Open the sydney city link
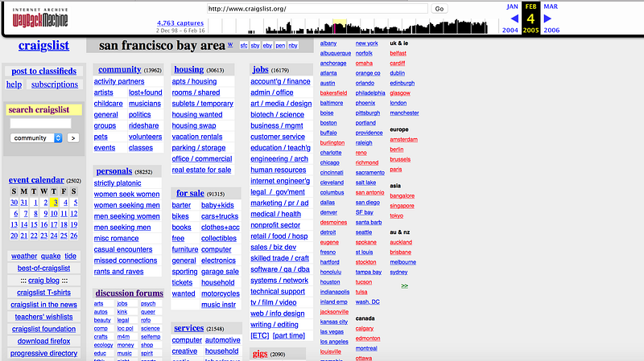644x361 pixels. (398, 273)
